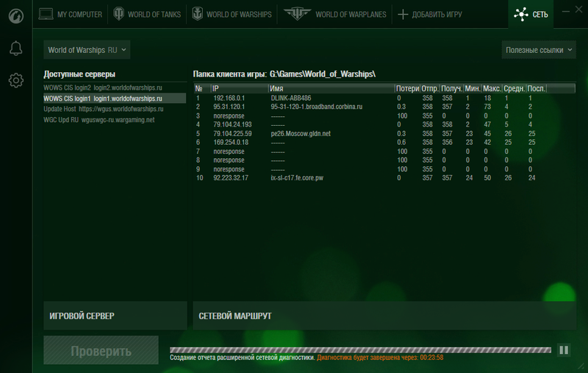The width and height of the screenshot is (588, 373).
Task: Open notifications bell icon
Action: tap(15, 49)
